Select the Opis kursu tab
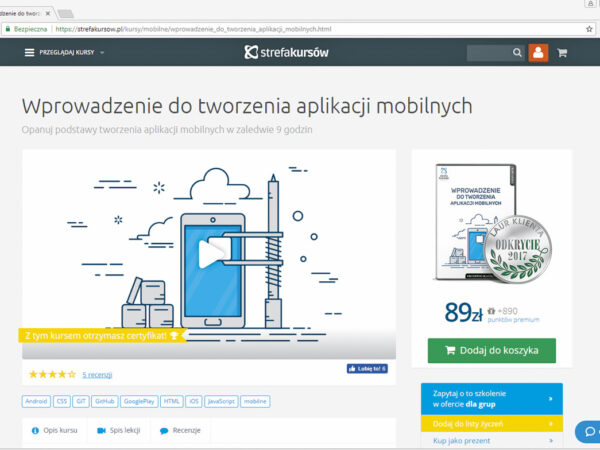The image size is (600, 450). 54,430
